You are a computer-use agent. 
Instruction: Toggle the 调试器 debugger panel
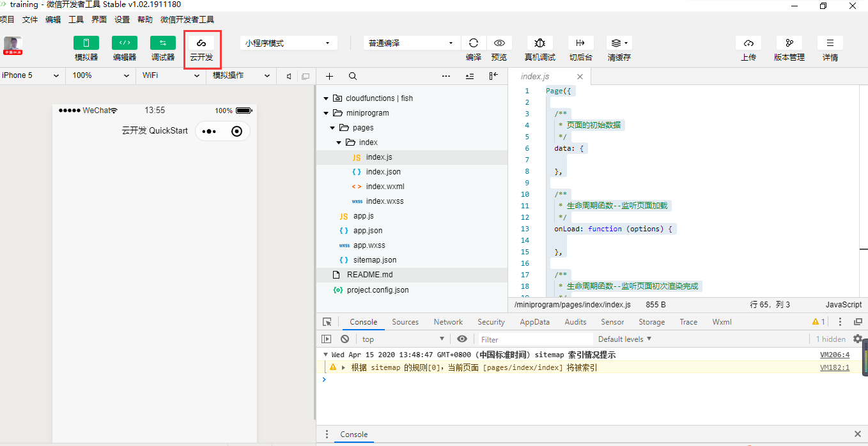pos(163,43)
